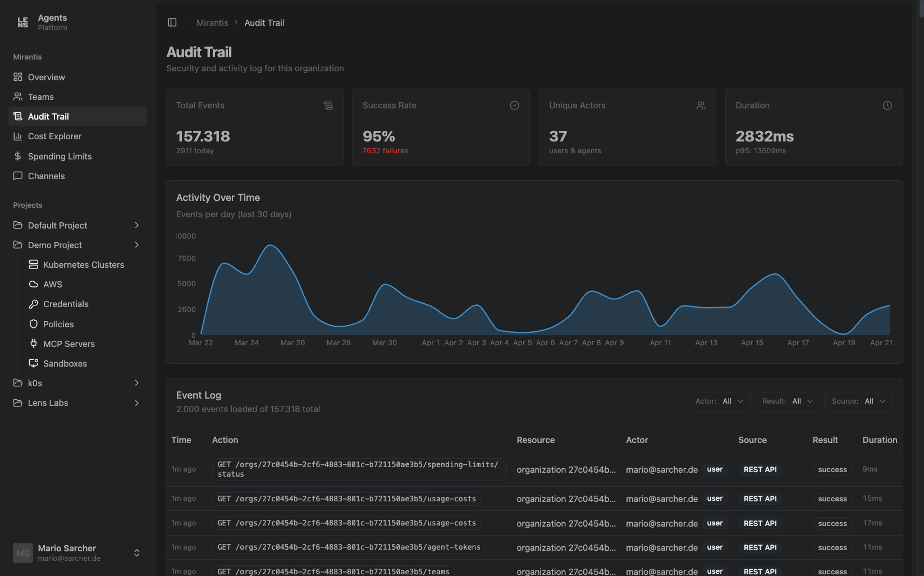924x576 pixels.
Task: Click the users icon on Unique Actors card
Action: pos(701,105)
